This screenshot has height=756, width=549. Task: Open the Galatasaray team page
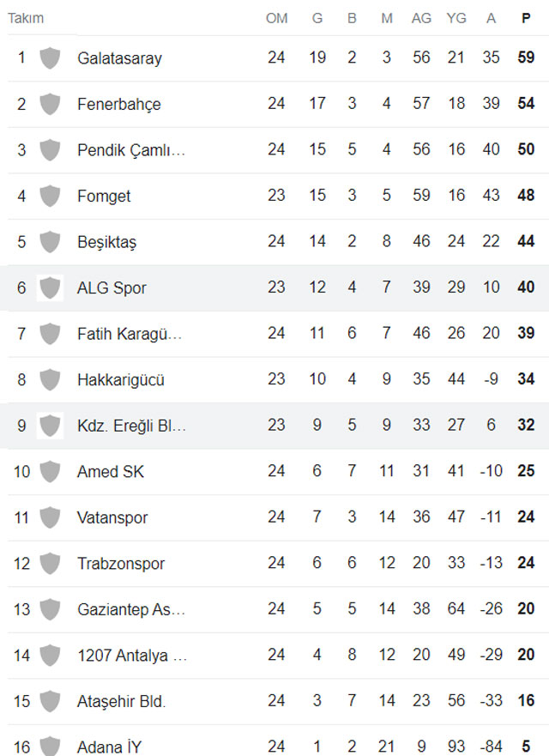pos(119,58)
